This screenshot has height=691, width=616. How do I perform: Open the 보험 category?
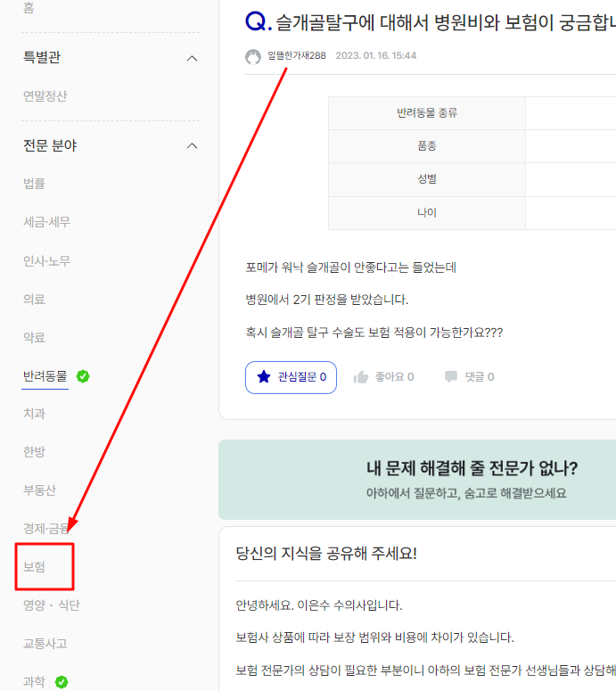pyautogui.click(x=34, y=567)
